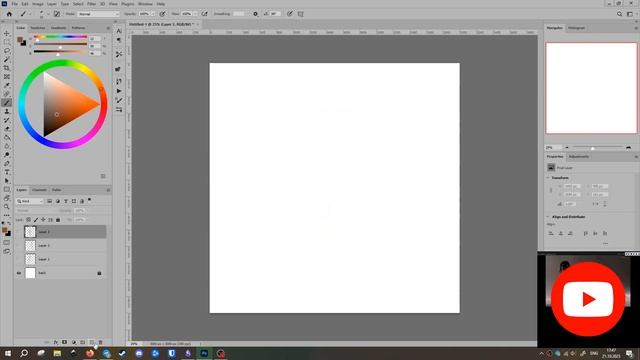Image resolution: width=640 pixels, height=360 pixels.
Task: Click the symmetry options butterfly icon
Action: [301, 14]
